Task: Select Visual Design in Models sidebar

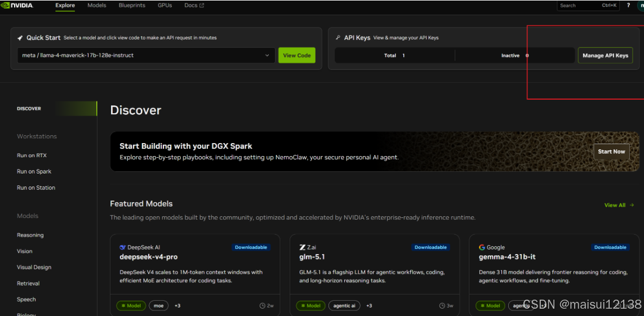Action: (x=34, y=267)
